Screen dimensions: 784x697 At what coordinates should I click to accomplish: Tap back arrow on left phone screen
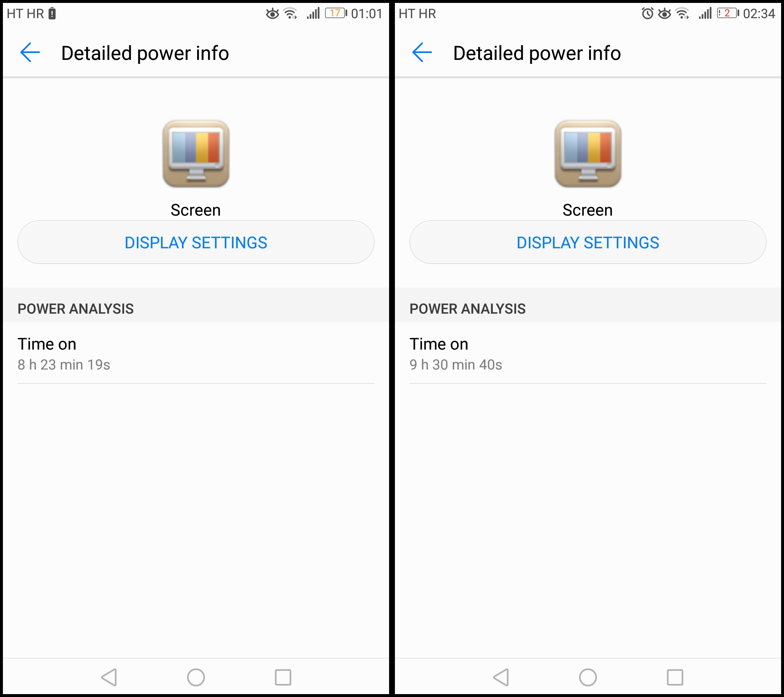pyautogui.click(x=30, y=53)
